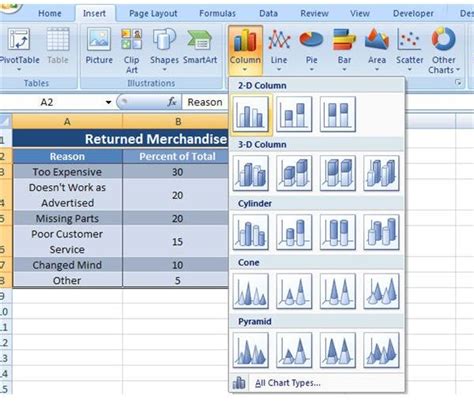Click the insert function fx icon
Image resolution: width=474 pixels, height=403 pixels.
(172, 102)
